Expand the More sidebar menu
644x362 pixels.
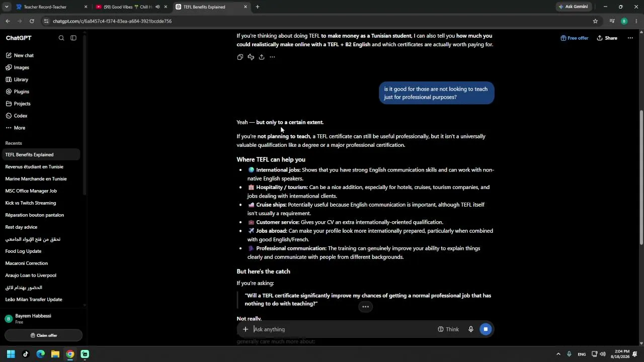point(40,128)
